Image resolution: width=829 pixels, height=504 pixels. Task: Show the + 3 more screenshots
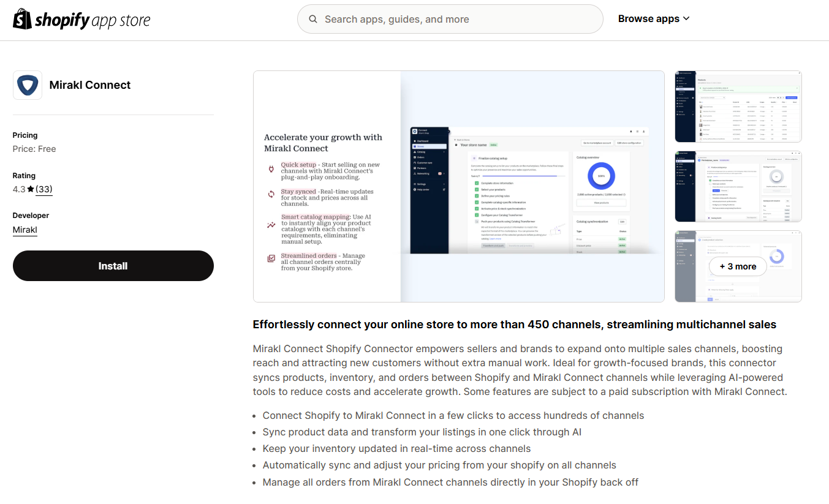pyautogui.click(x=738, y=266)
